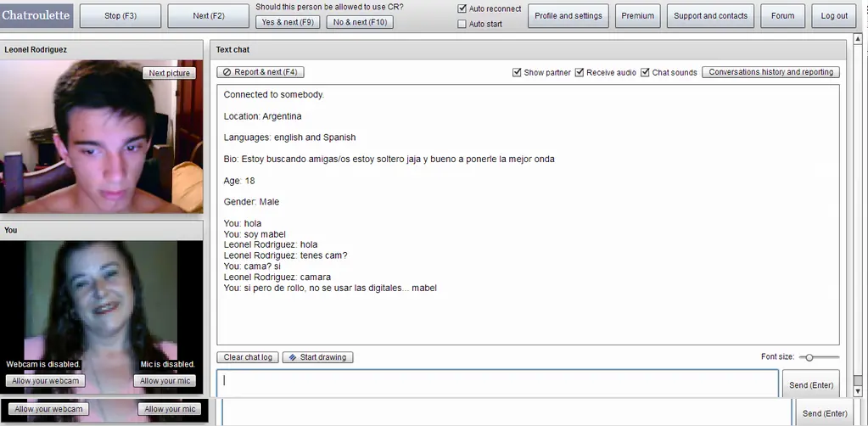
Task: Click the 'Text chat' panel header
Action: click(x=528, y=49)
